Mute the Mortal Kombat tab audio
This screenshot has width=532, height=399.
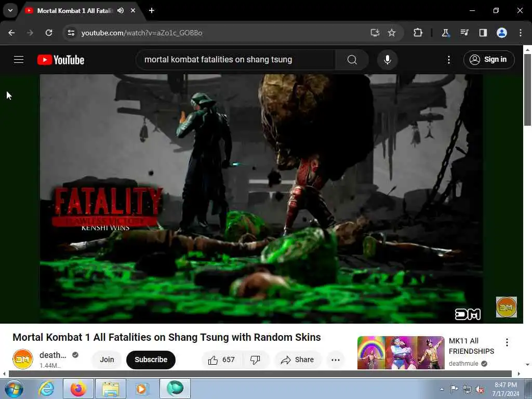point(121,10)
